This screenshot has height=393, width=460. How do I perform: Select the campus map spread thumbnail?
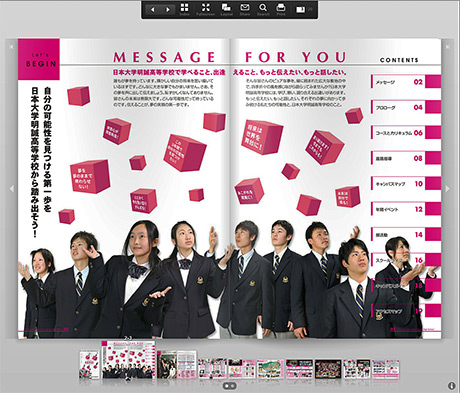point(270,369)
